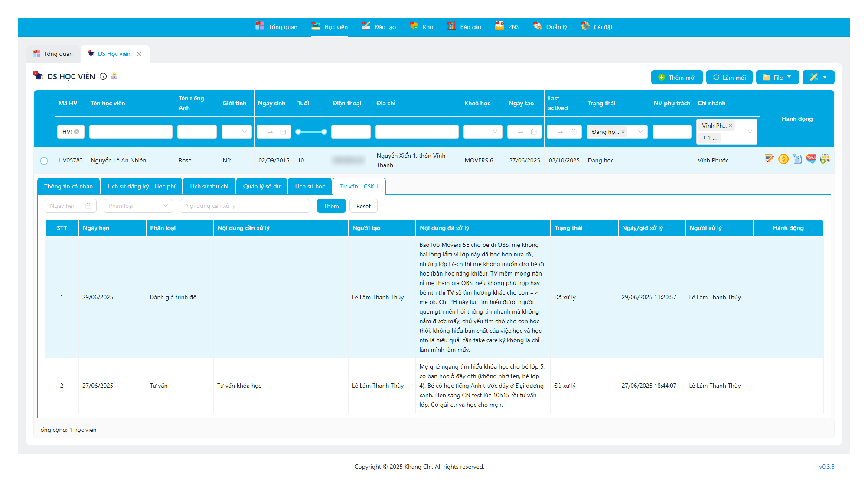Click the right handle of the Tuổi slider
Viewport: 868px width, 496px height.
[x=324, y=132]
